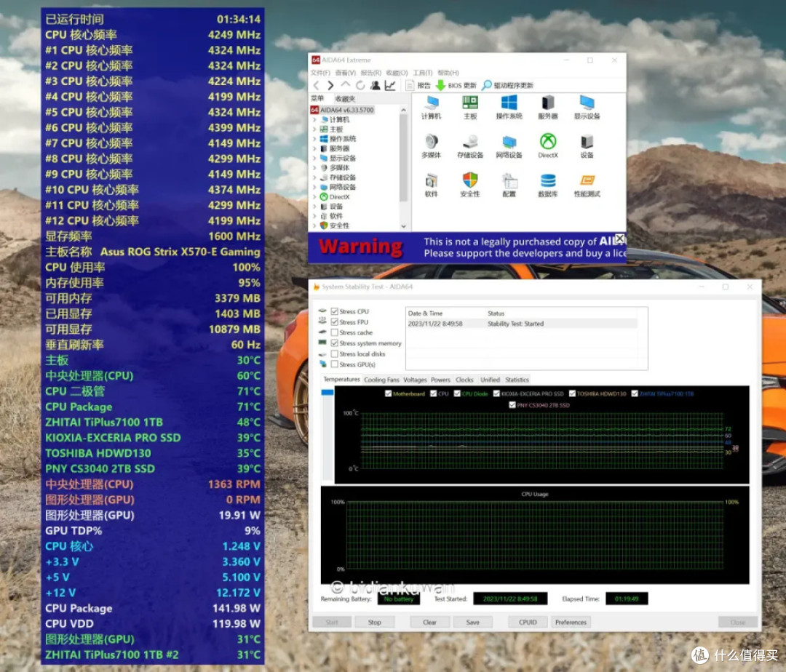Open the 存储设备 storage icon in main pane
The width and height of the screenshot is (786, 672).
(470, 146)
